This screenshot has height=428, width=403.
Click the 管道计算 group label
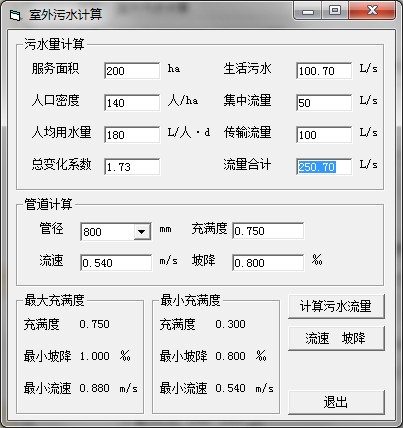[x=48, y=204]
